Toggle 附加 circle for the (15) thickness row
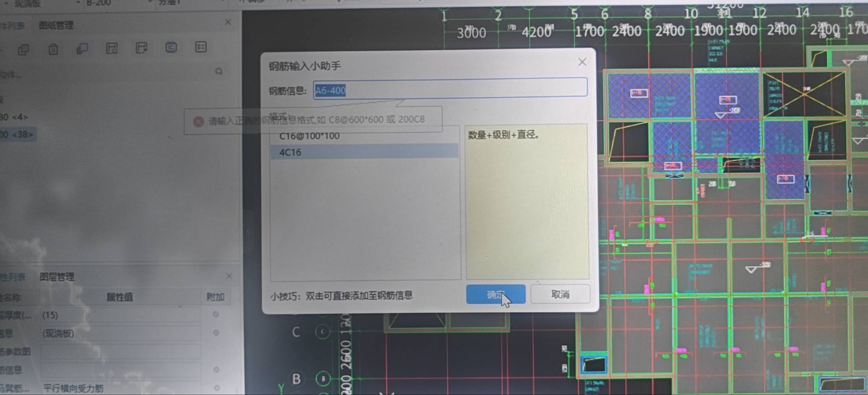868x395 pixels. (x=216, y=314)
